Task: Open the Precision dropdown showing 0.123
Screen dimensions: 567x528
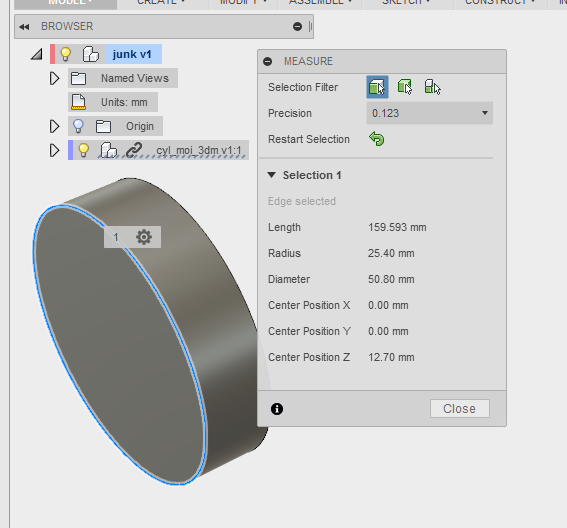Action: (x=430, y=113)
